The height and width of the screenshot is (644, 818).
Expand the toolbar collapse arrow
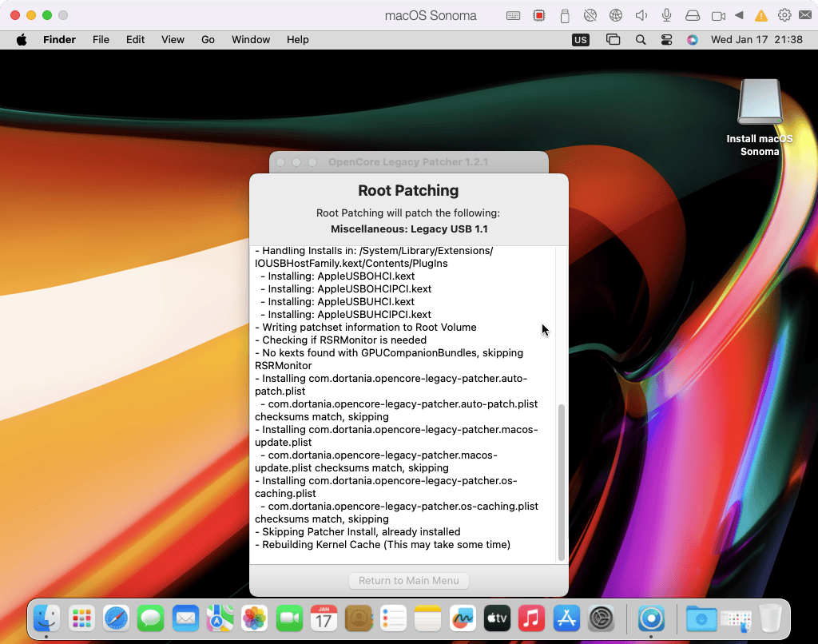(739, 15)
